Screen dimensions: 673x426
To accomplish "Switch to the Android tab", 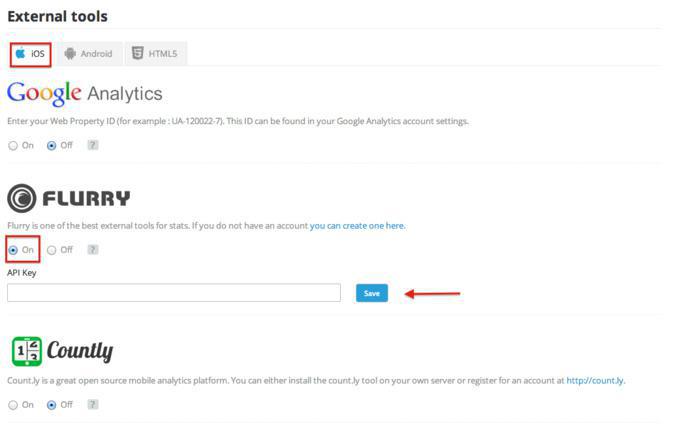I will point(88,53).
